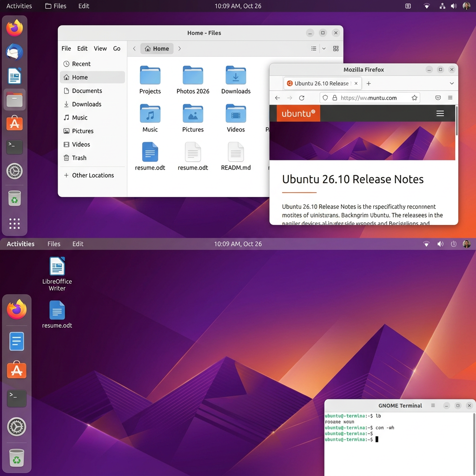The image size is (476, 476).
Task: Select Videos in the Files sidebar
Action: [93, 144]
